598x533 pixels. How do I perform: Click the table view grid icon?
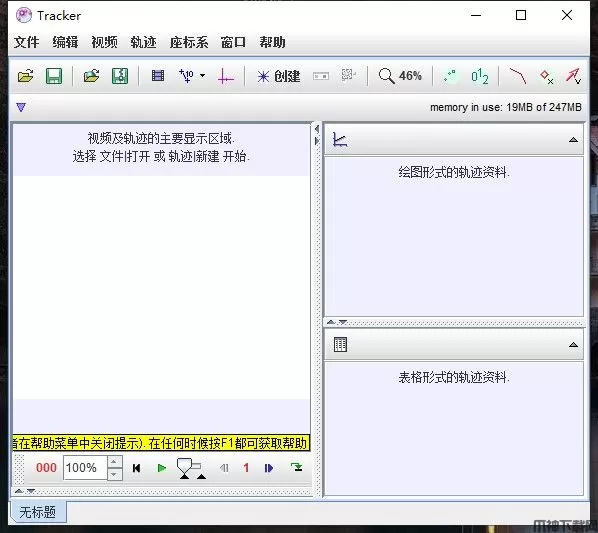(x=340, y=345)
